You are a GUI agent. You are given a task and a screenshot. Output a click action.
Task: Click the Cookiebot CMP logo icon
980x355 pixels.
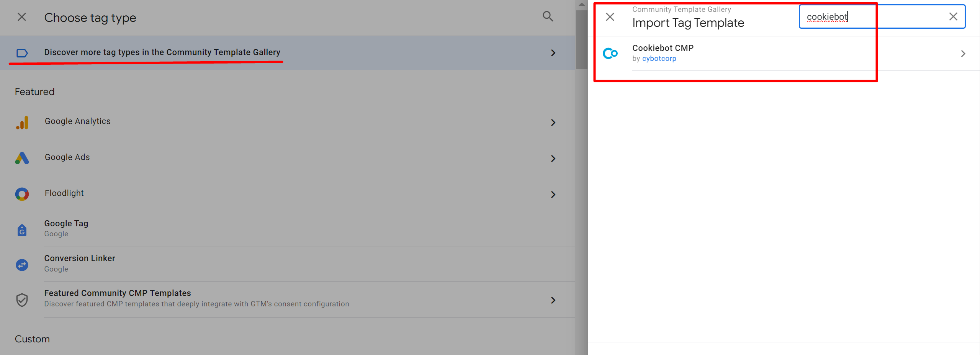click(x=610, y=53)
